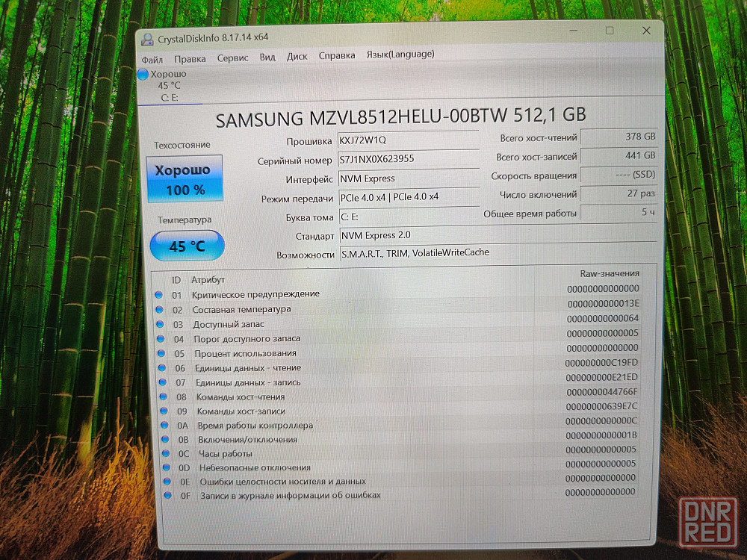Click status dot for 0E Ошибки целостности носителя
The width and height of the screenshot is (747, 560).
pos(167,482)
